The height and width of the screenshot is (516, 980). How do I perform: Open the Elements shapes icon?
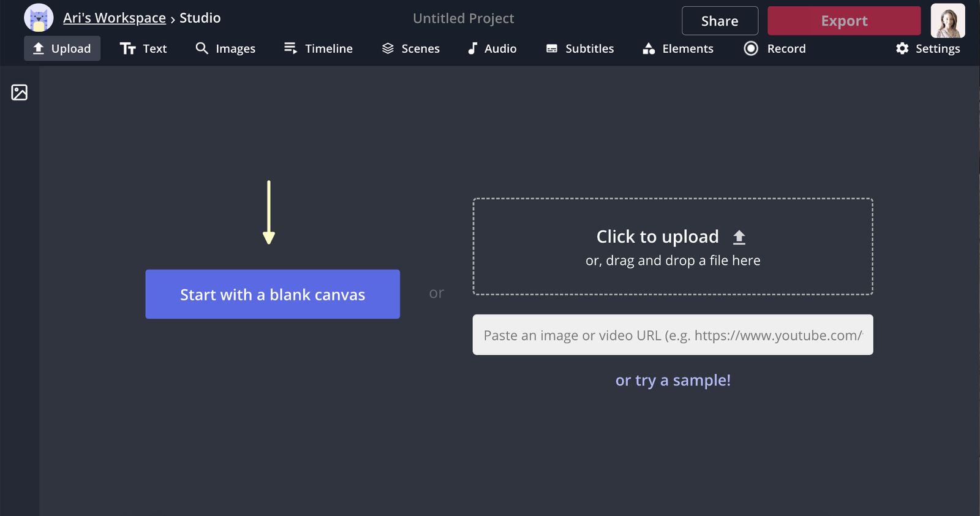coord(649,48)
